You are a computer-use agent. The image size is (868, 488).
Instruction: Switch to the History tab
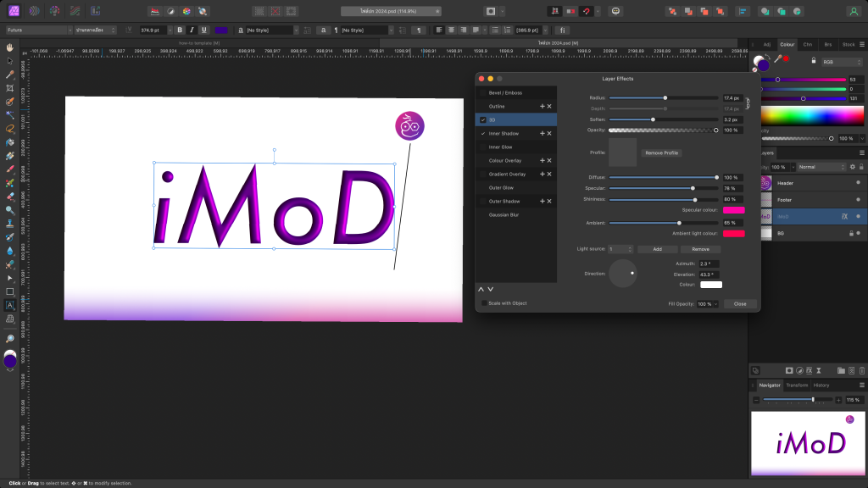coord(821,385)
